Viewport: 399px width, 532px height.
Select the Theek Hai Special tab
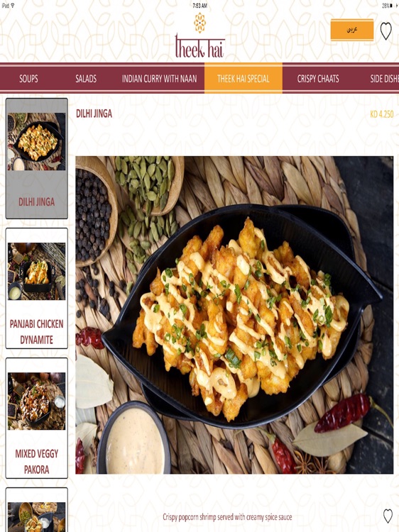[x=243, y=79]
